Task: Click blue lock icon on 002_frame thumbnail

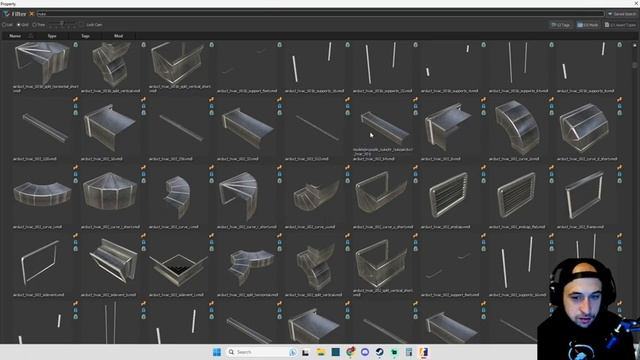Action: [x=620, y=174]
